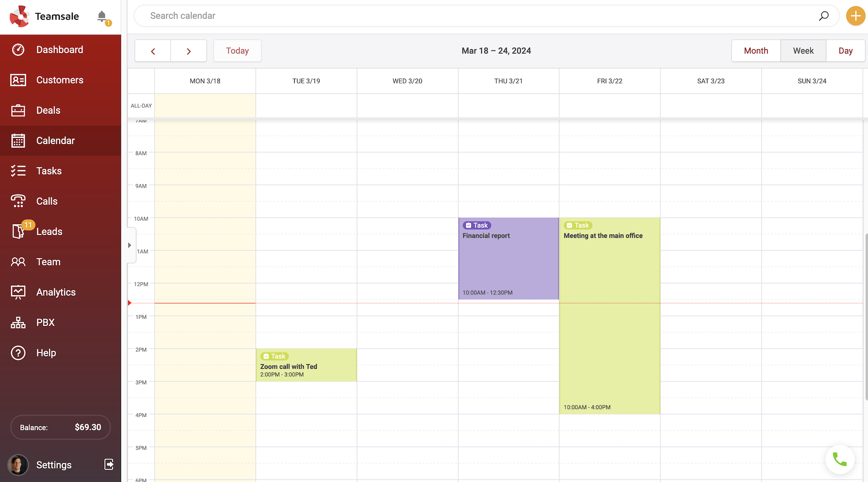Open the Zoom call with Ted task
Viewport: 868px width, 482px height.
click(x=306, y=366)
